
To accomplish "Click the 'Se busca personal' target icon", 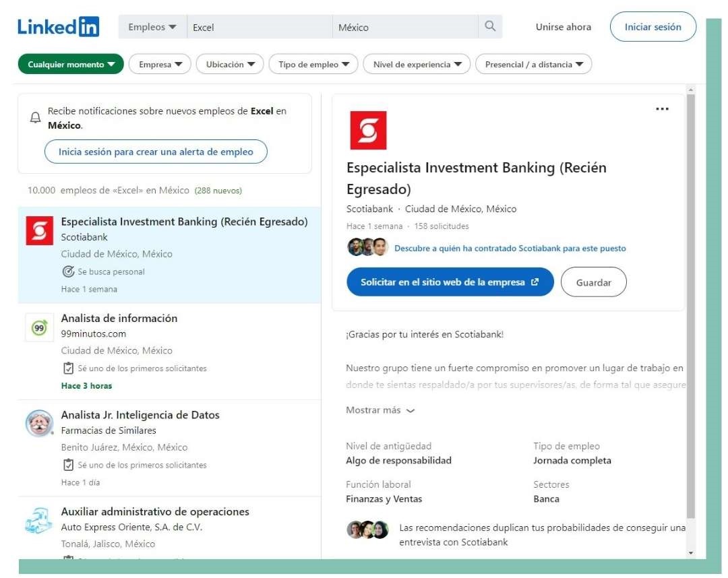I will click(68, 271).
